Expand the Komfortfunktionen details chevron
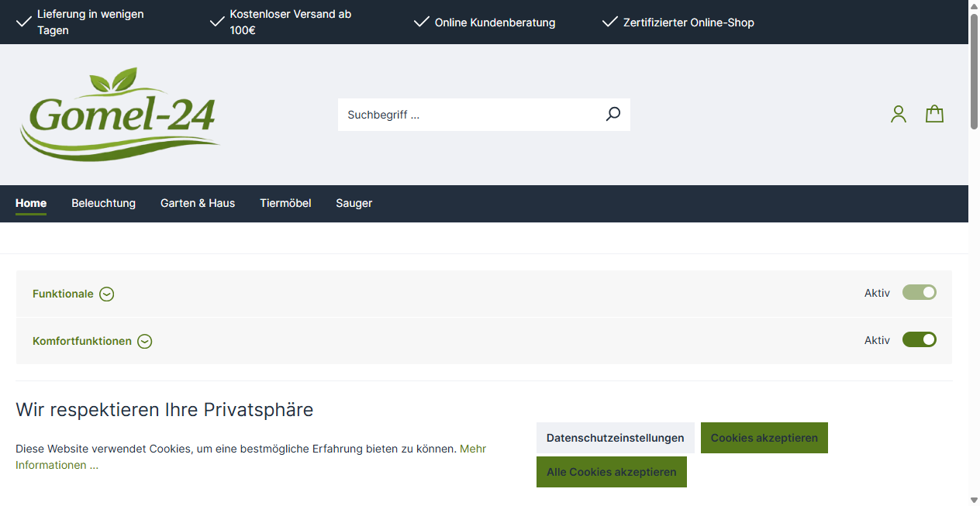The image size is (980, 506). pos(145,341)
